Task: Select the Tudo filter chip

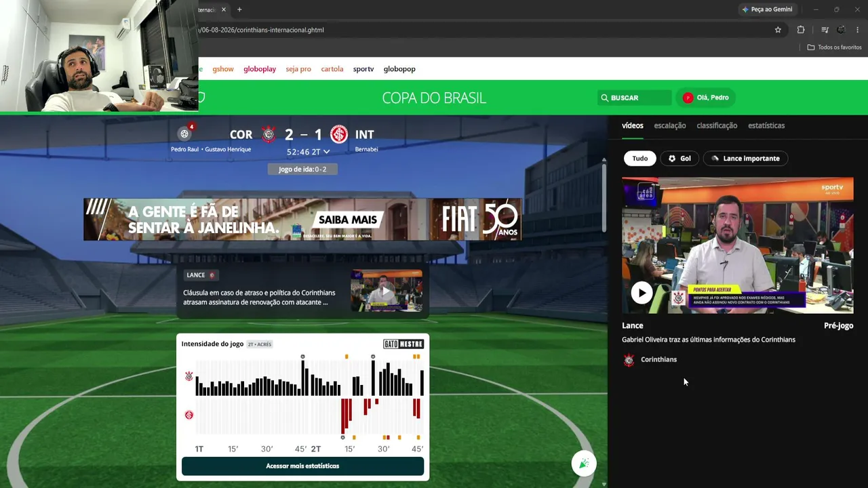Action: coord(640,159)
